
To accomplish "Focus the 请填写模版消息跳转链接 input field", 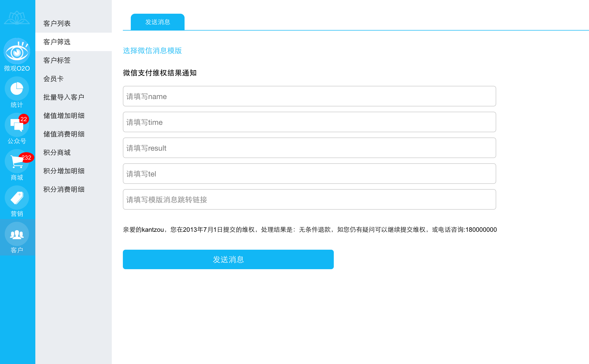I will click(x=310, y=199).
